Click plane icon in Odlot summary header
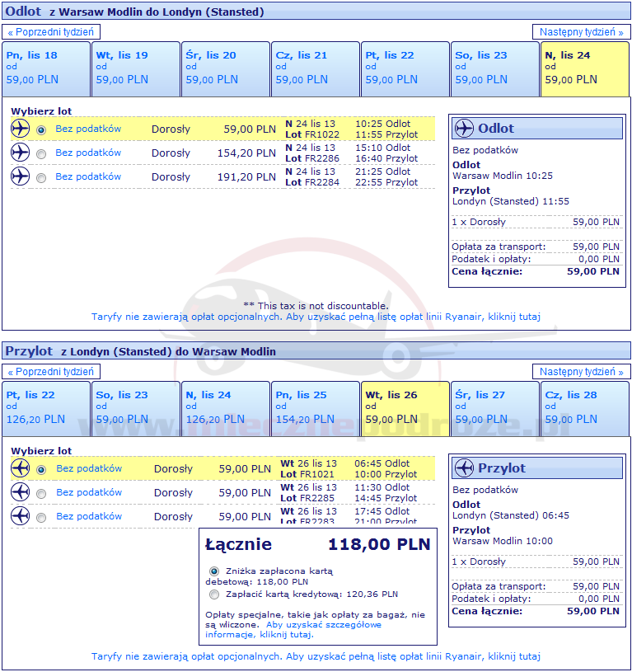The image size is (632, 672). point(464,129)
